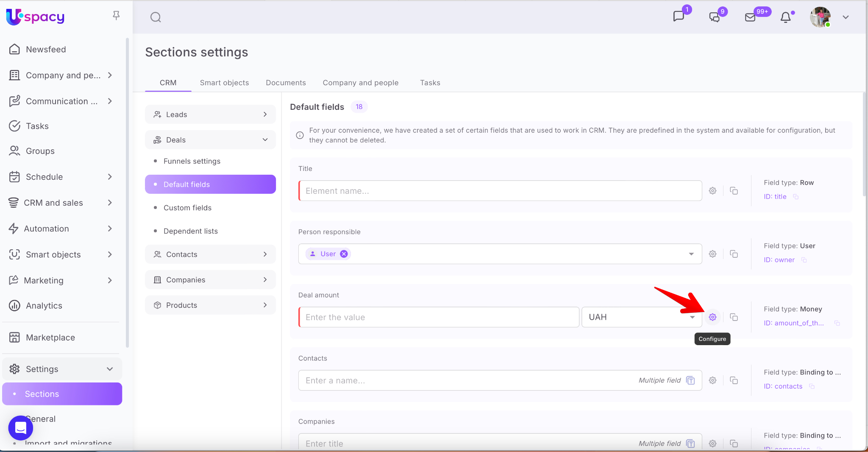Open gear settings for Person responsible field
This screenshot has height=452, width=868.
712,254
